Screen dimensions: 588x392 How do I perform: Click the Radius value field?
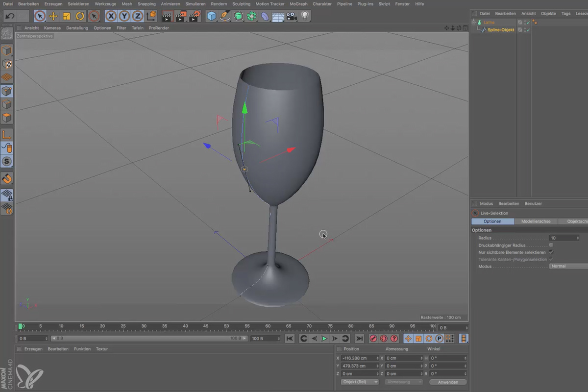(x=564, y=238)
